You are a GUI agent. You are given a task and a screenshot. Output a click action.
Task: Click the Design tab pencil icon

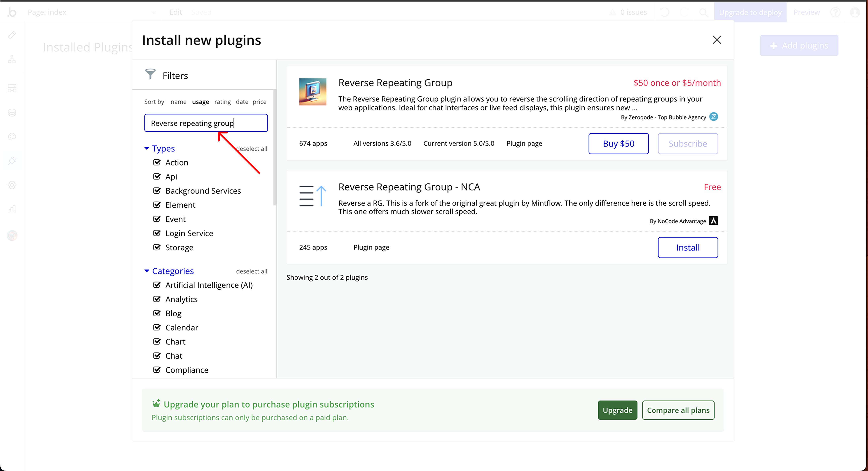click(12, 35)
